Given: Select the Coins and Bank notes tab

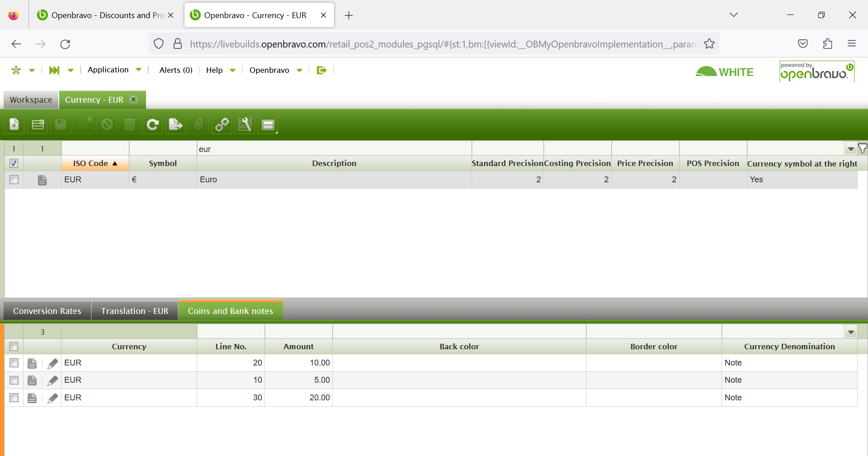Looking at the screenshot, I should click(231, 311).
